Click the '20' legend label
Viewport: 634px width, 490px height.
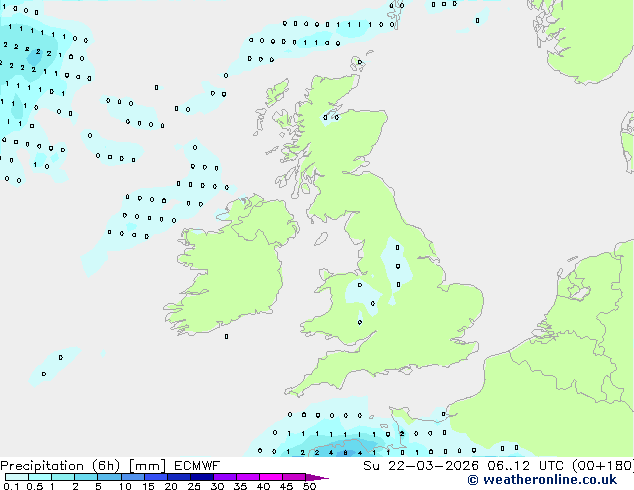point(171,486)
